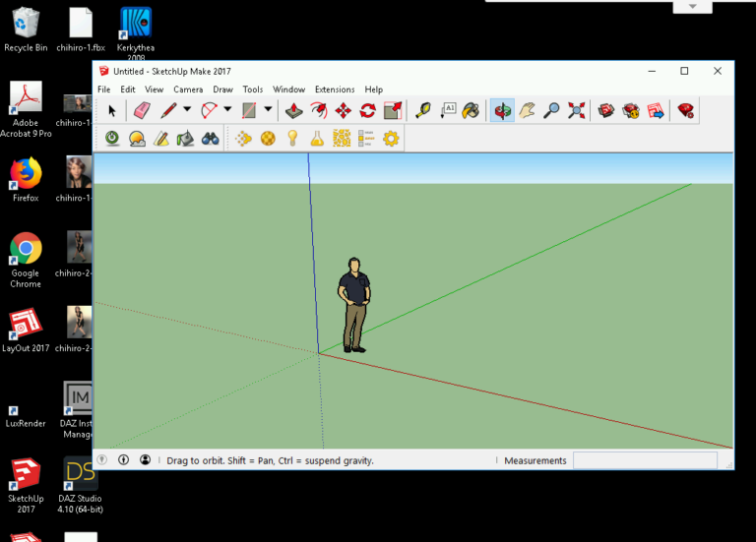Viewport: 756px width, 542px height.
Task: Click Send to LayOut icon
Action: point(656,111)
